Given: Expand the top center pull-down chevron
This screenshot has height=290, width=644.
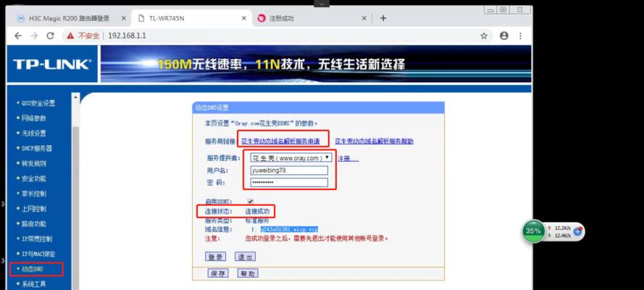Looking at the screenshot, I should pos(322,4).
